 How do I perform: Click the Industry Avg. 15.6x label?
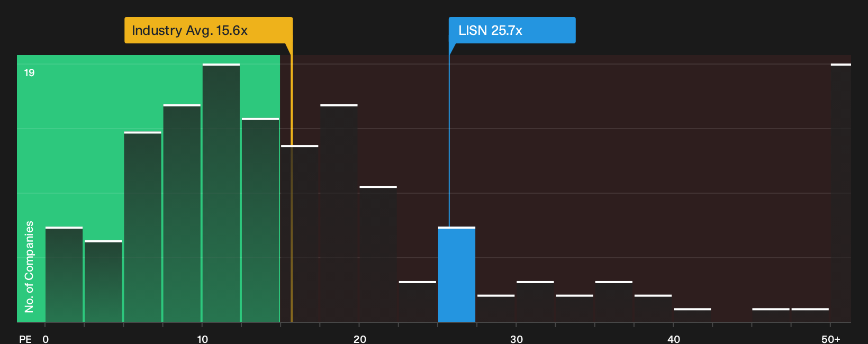coord(208,30)
